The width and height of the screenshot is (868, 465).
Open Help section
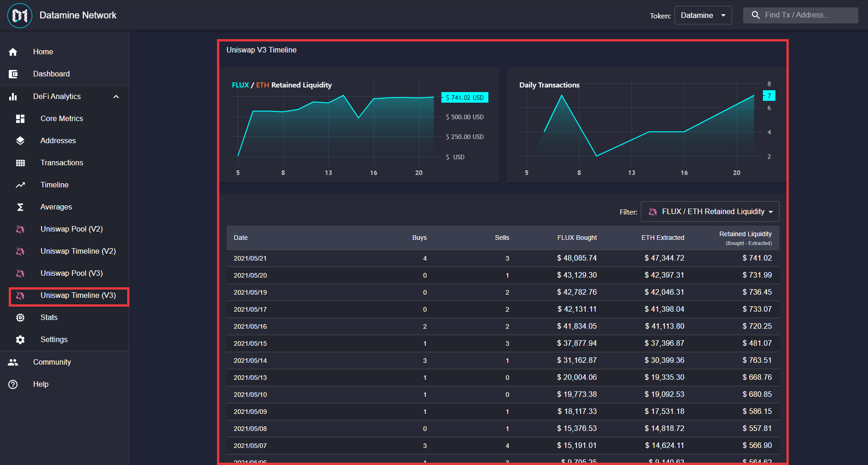click(x=65, y=384)
